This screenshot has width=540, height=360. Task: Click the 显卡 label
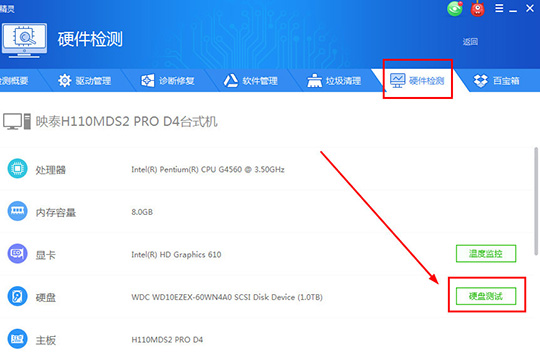pyautogui.click(x=45, y=255)
